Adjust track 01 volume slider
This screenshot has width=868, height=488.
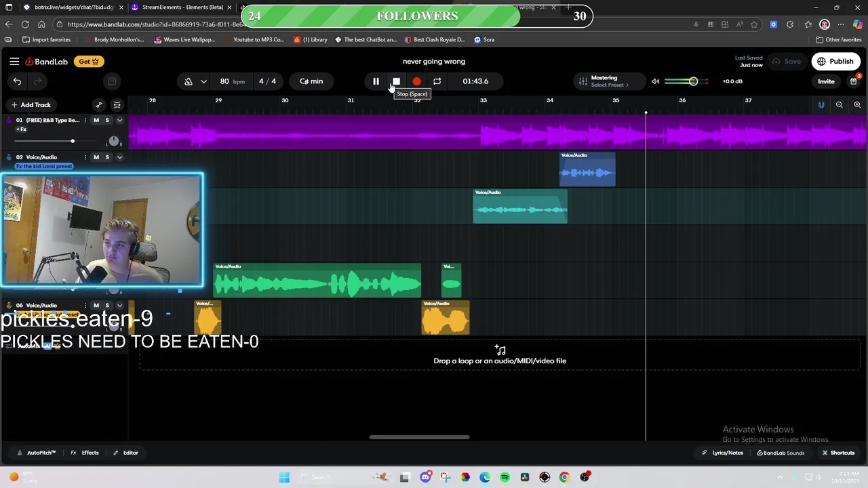73,141
